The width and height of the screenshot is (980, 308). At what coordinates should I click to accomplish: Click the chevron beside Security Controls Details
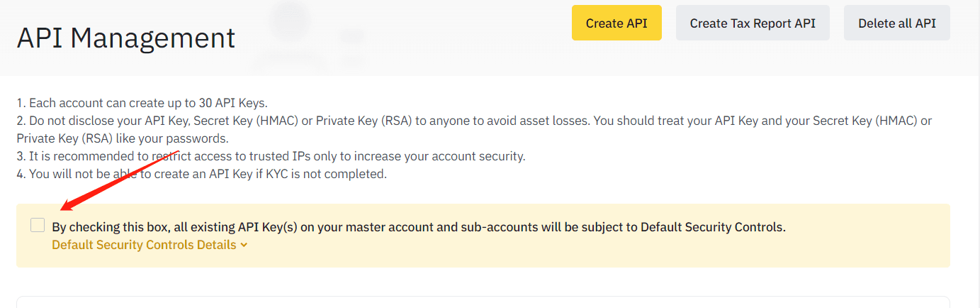(244, 245)
